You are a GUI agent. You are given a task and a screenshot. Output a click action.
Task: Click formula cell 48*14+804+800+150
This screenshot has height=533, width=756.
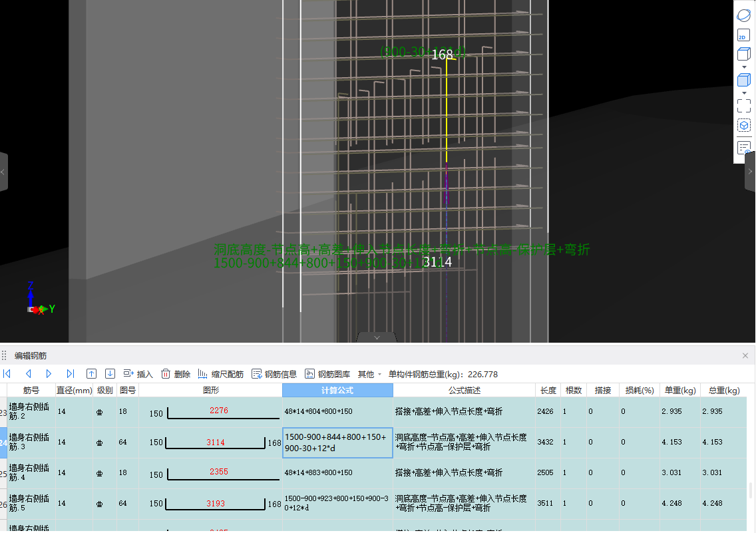tap(337, 411)
